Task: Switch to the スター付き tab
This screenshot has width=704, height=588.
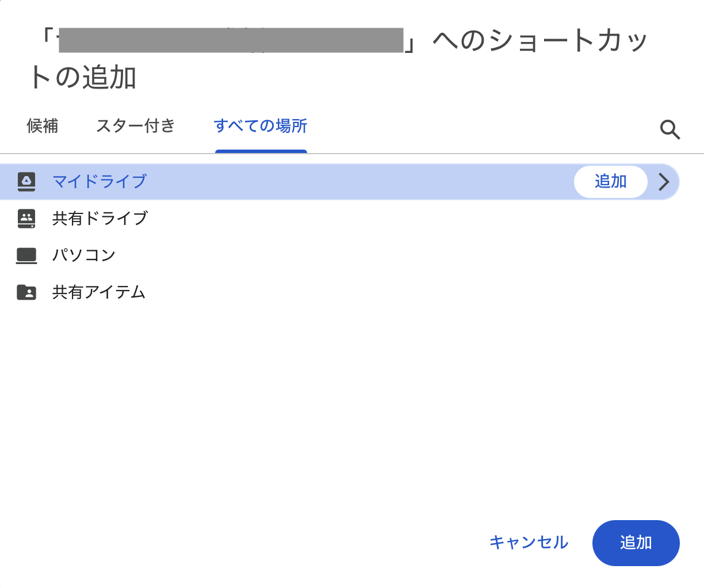Action: (136, 126)
